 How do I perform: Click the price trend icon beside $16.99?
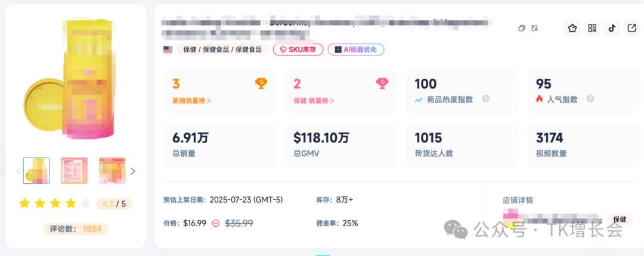click(x=216, y=223)
